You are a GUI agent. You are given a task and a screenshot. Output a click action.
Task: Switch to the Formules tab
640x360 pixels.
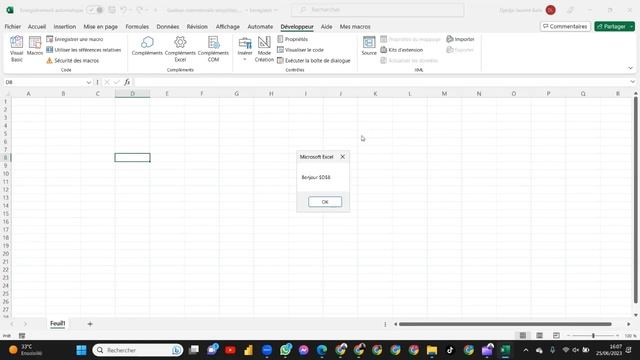click(137, 27)
